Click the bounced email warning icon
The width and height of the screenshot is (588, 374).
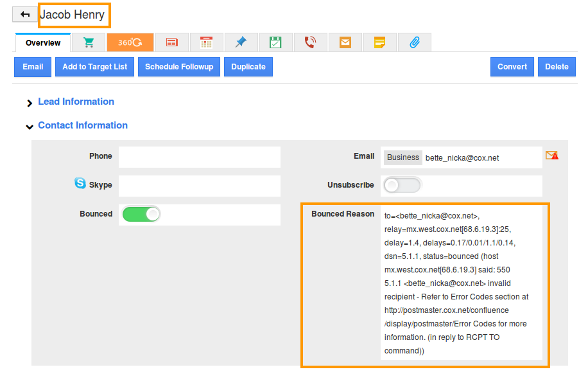tap(551, 156)
